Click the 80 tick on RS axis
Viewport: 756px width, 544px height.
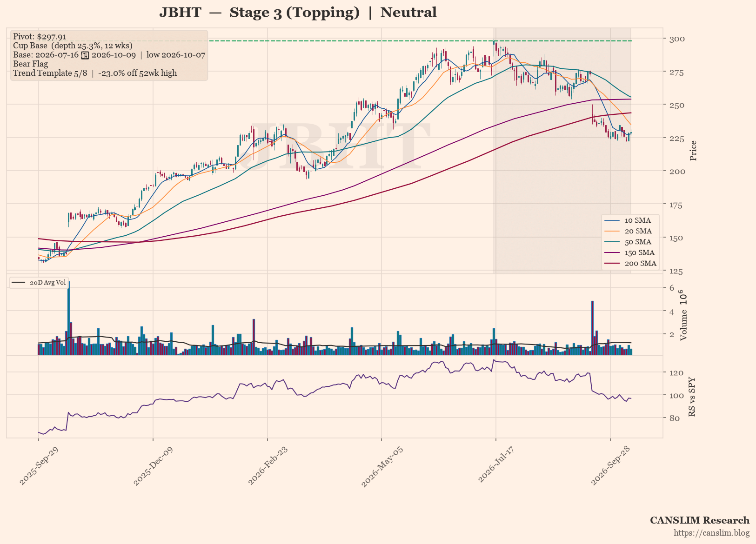[x=674, y=418]
